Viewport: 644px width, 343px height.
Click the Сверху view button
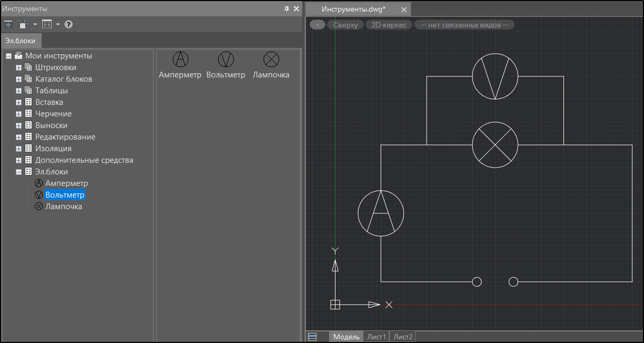click(345, 25)
